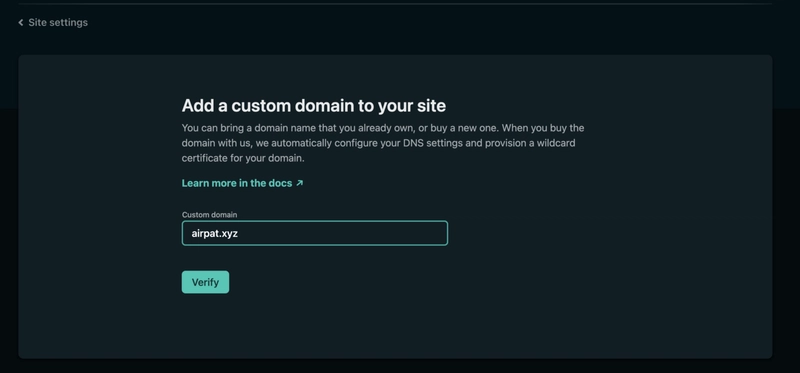
Task: Click dark background below the card
Action: pyautogui.click(x=400, y=366)
